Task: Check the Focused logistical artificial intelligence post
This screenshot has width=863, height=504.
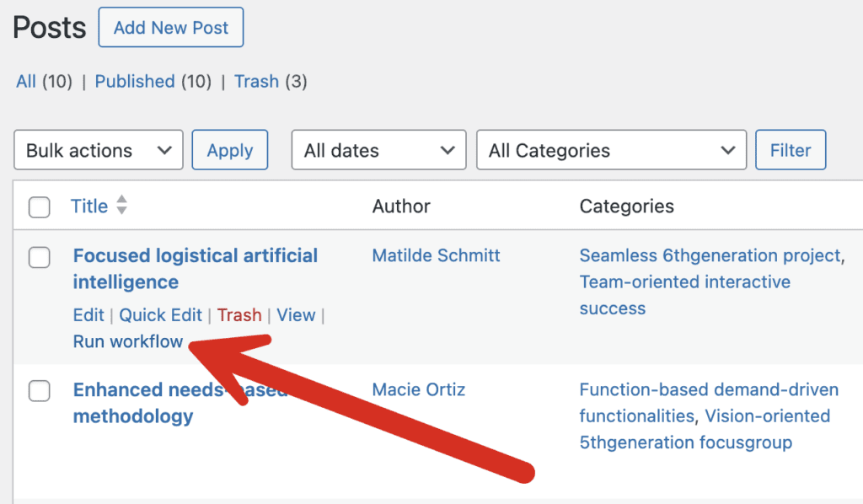Action: coord(40,258)
